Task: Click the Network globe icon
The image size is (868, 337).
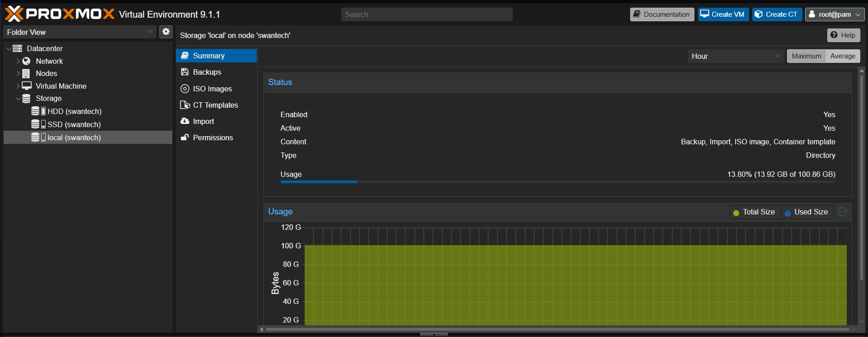Action: (27, 61)
